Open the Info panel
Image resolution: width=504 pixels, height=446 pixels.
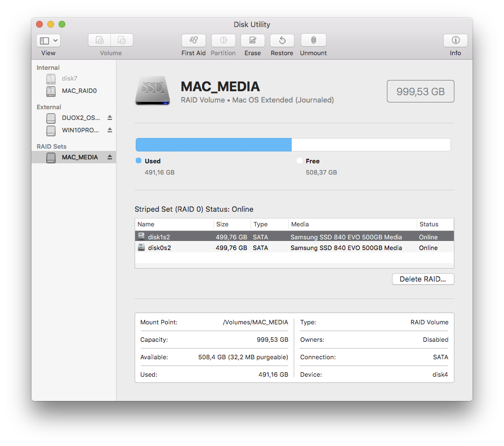(x=456, y=40)
